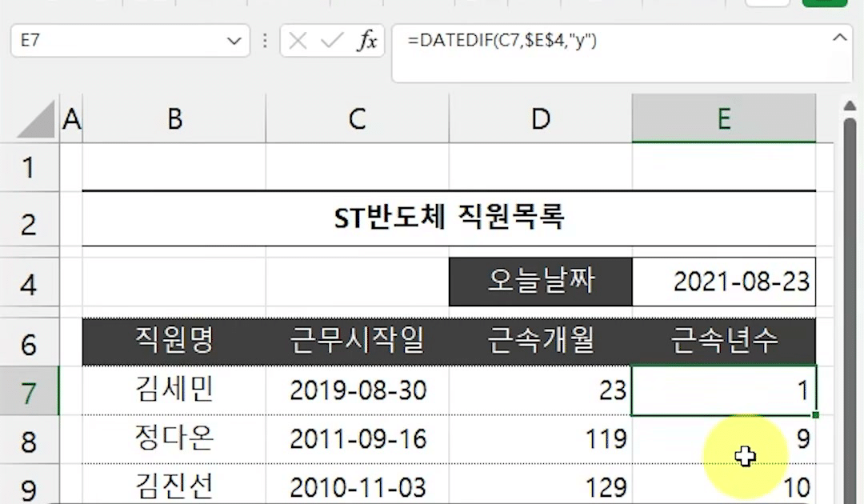Image resolution: width=864 pixels, height=504 pixels.
Task: Select column A header
Action: coord(71,118)
